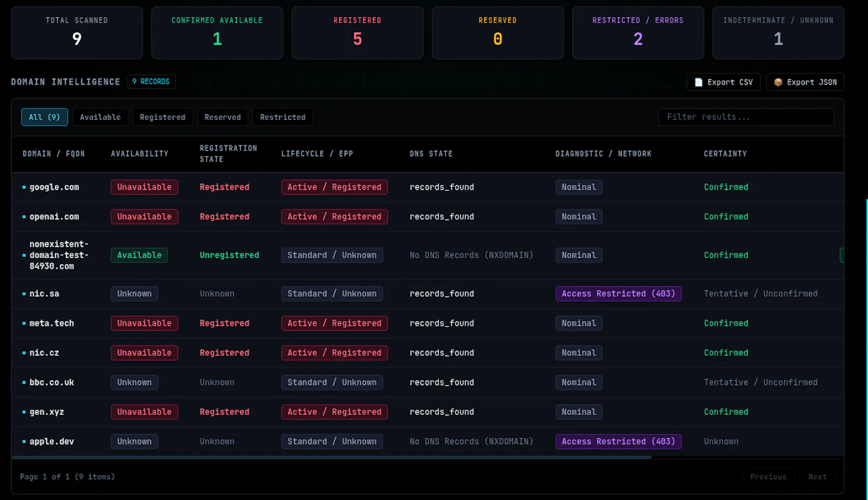Select the nic.cz domain name
This screenshot has width=868, height=500.
pyautogui.click(x=44, y=352)
